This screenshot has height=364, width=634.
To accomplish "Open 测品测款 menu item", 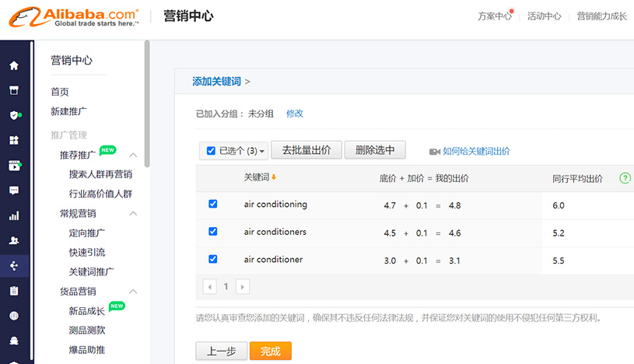I will [86, 331].
